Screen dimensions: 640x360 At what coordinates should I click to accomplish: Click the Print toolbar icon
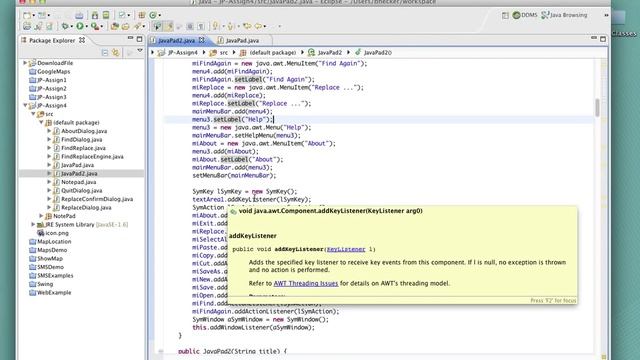coord(79,15)
